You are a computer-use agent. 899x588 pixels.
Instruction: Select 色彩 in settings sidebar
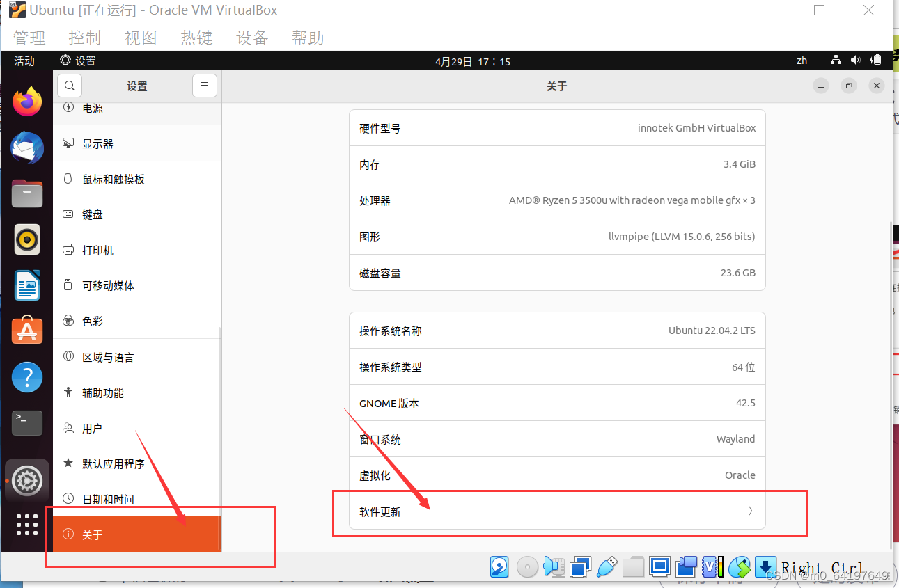coord(137,321)
